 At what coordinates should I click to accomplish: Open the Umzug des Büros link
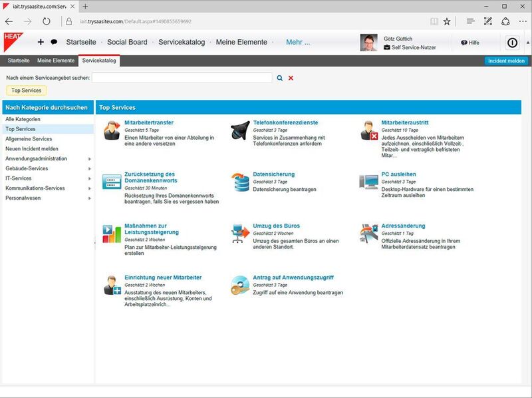pos(276,226)
